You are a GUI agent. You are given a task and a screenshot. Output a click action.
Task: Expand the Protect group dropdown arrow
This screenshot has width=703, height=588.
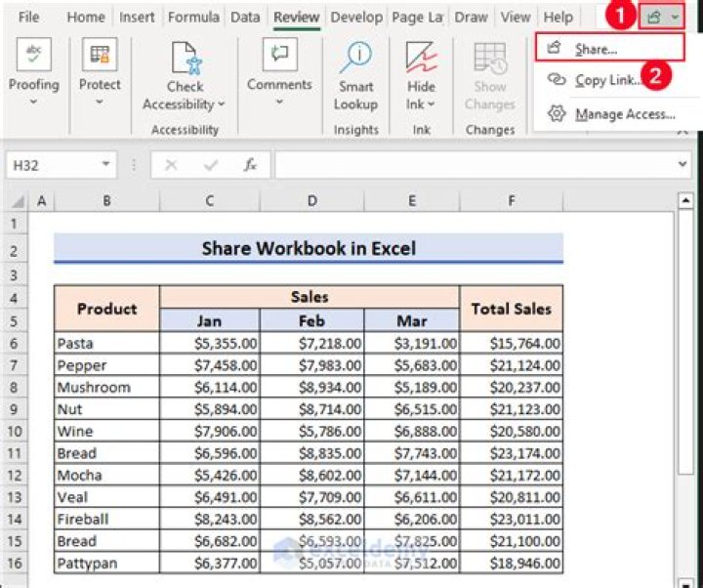click(x=100, y=102)
